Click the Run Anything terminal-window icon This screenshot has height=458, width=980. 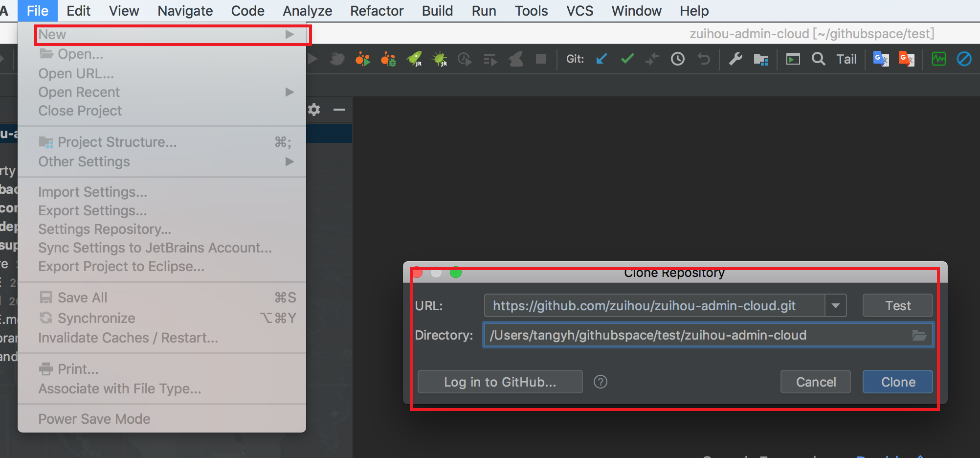coord(793,59)
